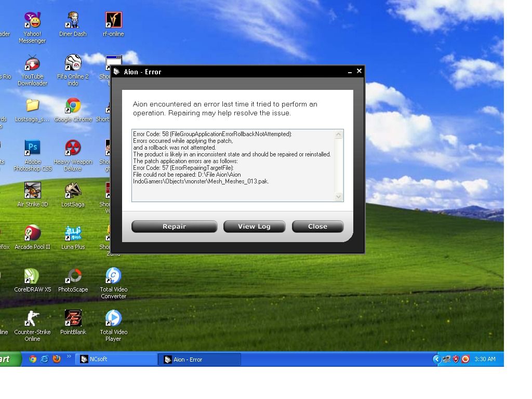
Task: Click the error log scrollbar down arrow
Action: 339,196
